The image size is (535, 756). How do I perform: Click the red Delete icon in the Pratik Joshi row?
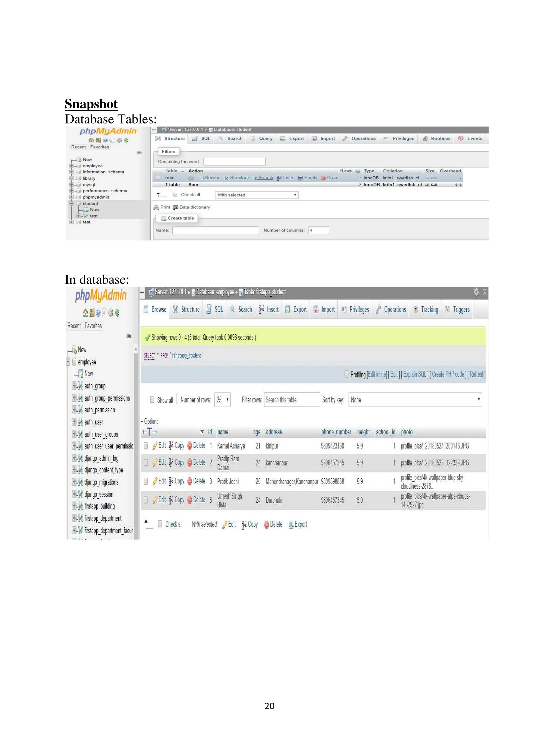[x=190, y=481]
